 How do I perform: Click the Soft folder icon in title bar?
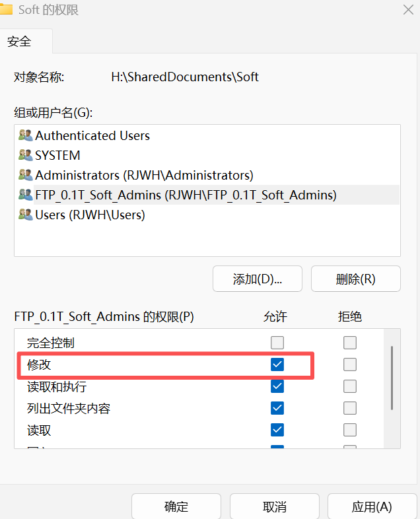pos(6,10)
